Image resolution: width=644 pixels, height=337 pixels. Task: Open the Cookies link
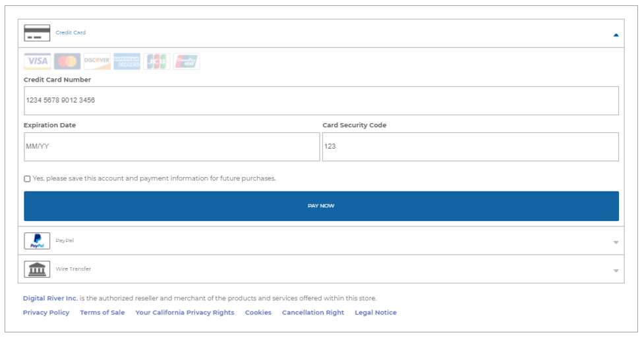(258, 313)
